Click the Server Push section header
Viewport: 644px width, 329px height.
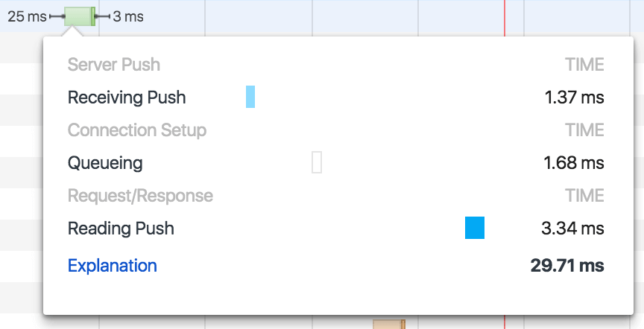coord(114,65)
